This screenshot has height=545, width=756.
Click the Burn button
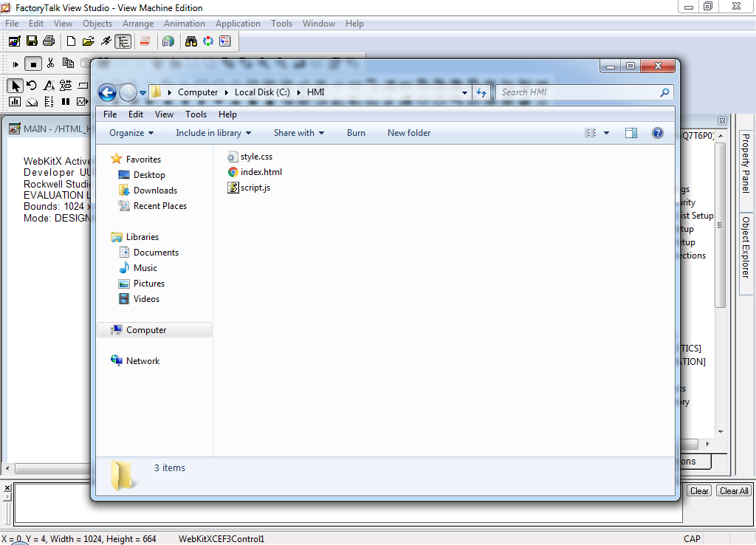[356, 133]
